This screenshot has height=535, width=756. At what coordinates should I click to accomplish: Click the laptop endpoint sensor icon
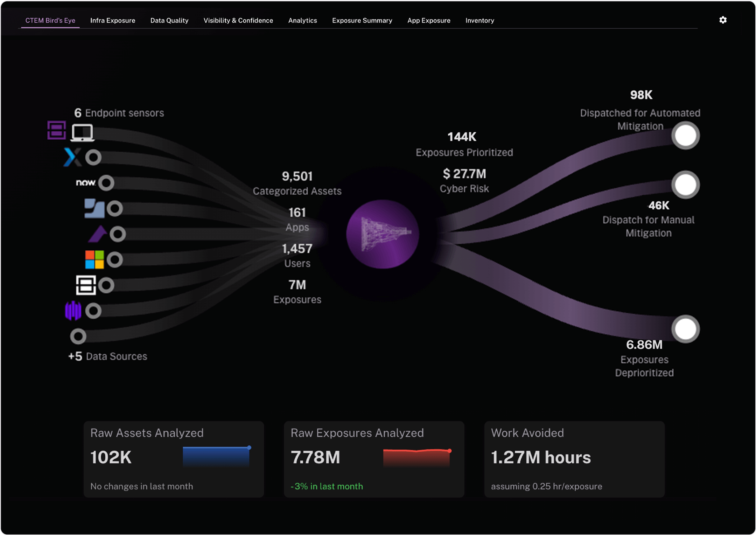(x=83, y=132)
